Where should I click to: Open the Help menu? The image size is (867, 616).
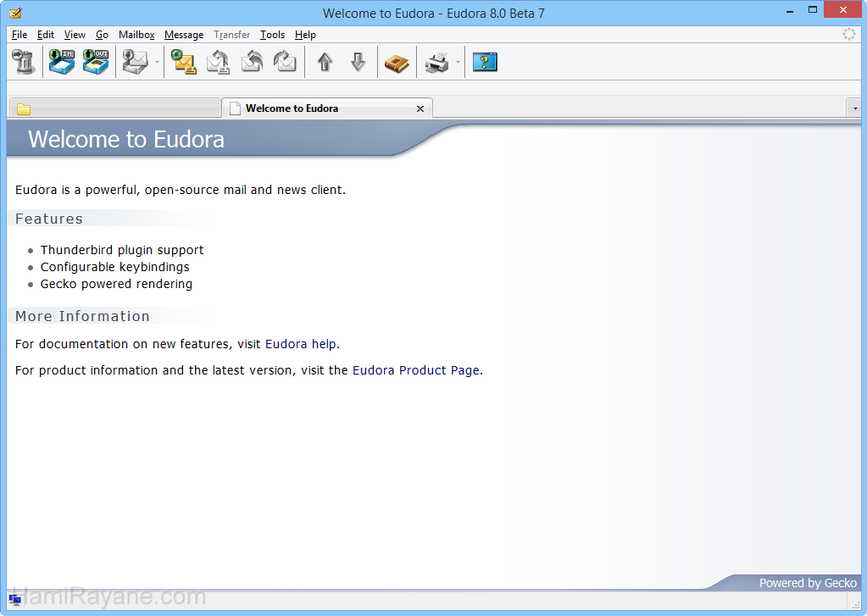click(305, 34)
